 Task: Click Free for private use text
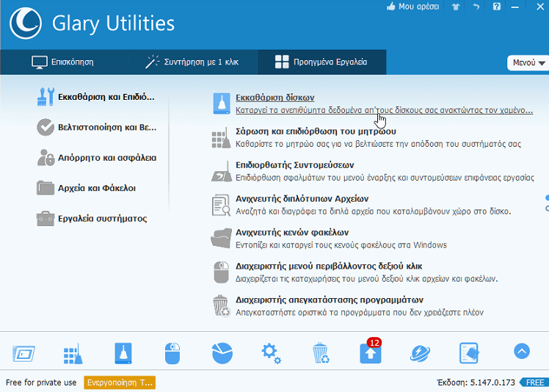pos(41,382)
